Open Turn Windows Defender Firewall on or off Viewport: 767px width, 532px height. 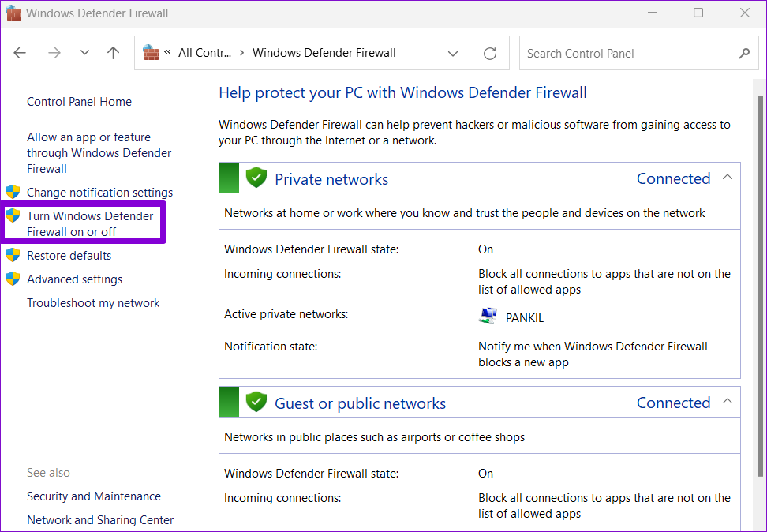point(90,223)
